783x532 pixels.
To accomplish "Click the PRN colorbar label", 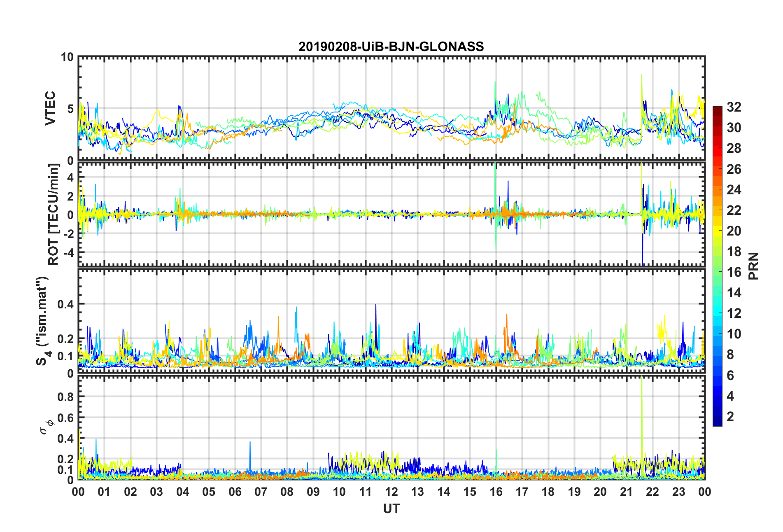I will (753, 266).
